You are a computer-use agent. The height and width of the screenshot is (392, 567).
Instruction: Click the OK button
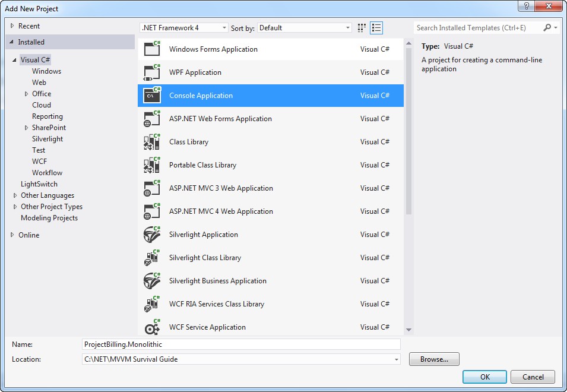point(484,377)
